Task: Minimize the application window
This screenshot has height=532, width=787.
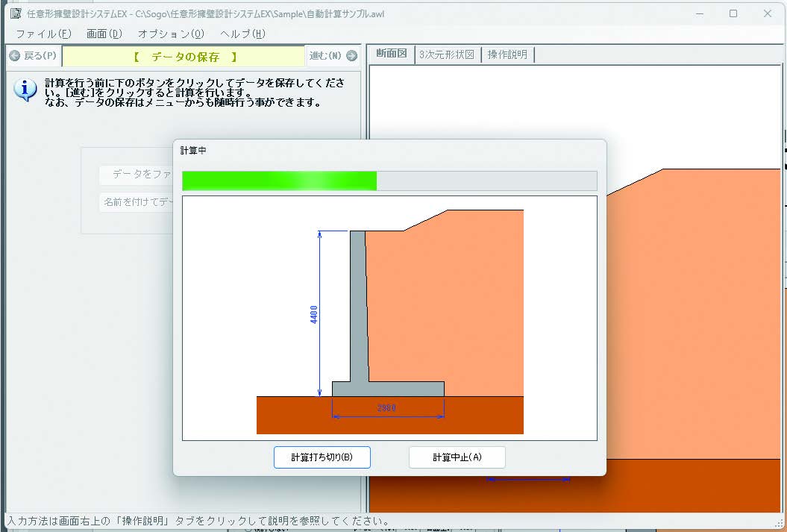Action: pos(700,13)
